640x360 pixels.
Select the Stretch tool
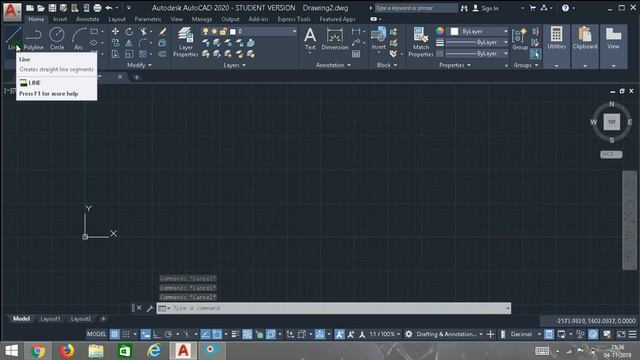[116, 54]
